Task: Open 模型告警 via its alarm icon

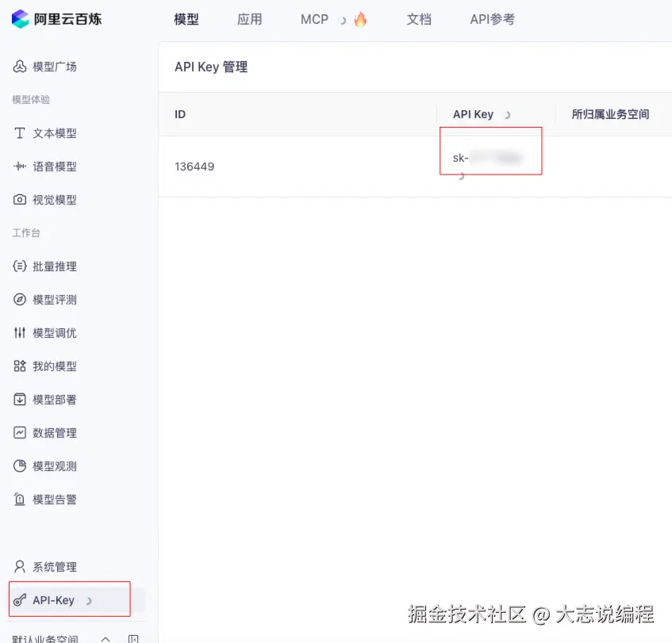Action: coord(20,499)
